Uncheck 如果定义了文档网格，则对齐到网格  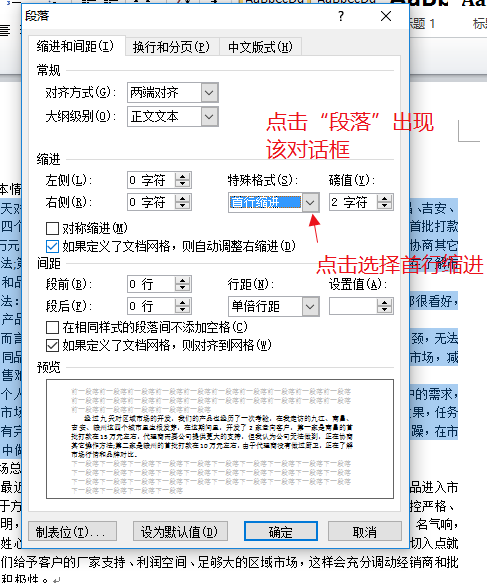point(52,346)
